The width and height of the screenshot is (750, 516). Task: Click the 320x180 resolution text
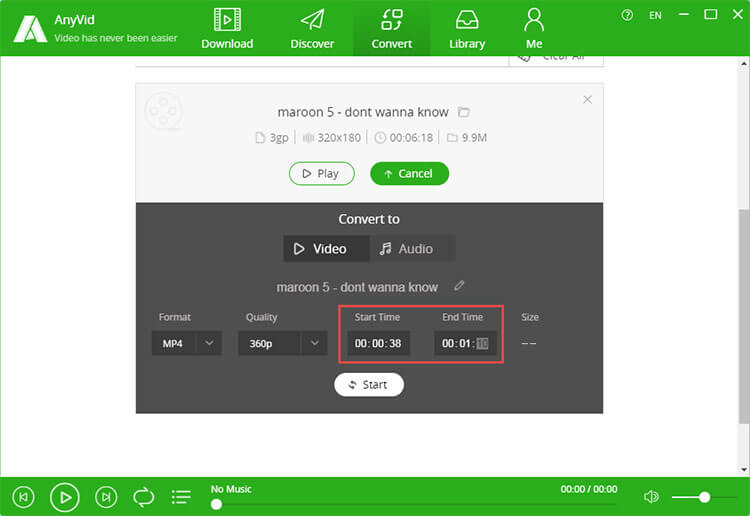coord(339,138)
